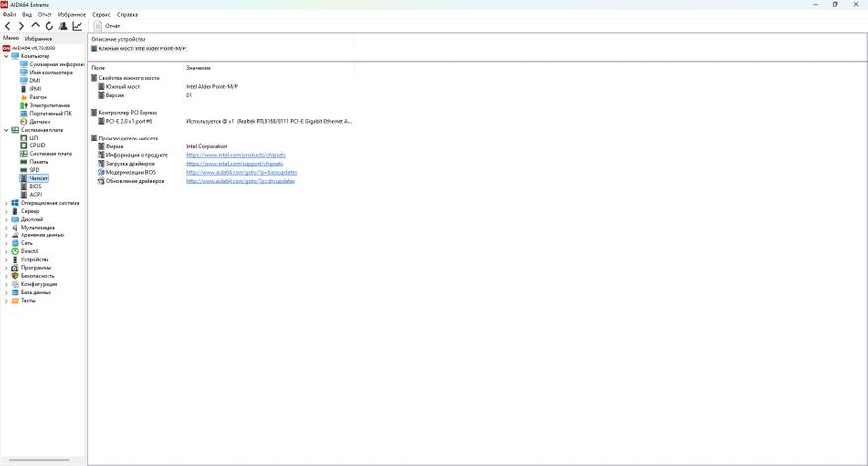
Task: Expand the Дисплей branch
Action: (6, 219)
